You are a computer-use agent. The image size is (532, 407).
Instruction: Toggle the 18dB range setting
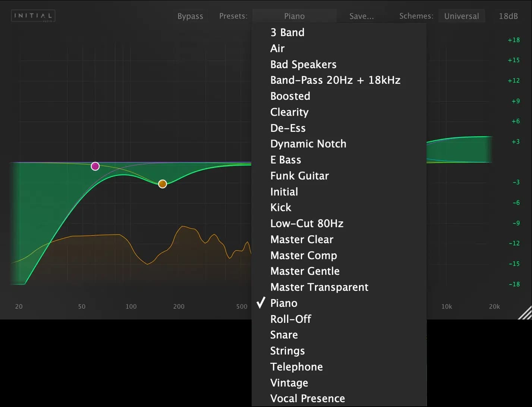pyautogui.click(x=508, y=16)
